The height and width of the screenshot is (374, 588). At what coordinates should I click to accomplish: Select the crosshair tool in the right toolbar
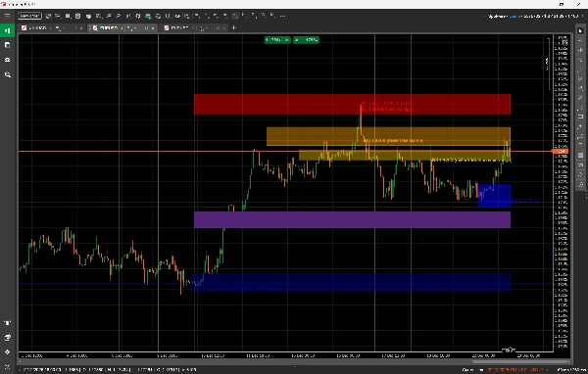pos(580,40)
